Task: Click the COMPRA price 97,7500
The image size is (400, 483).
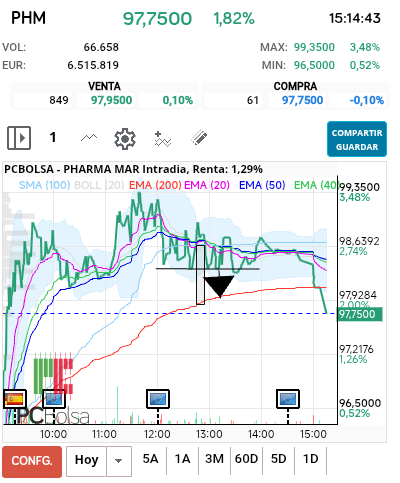Action: (x=302, y=100)
